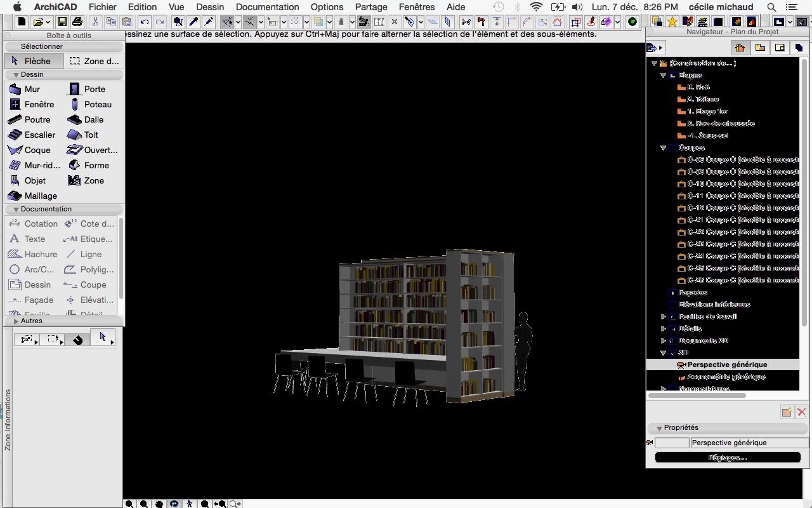This screenshot has height=508, width=812.
Task: Select the Mur-rideau curtain wall tool
Action: [x=34, y=166]
